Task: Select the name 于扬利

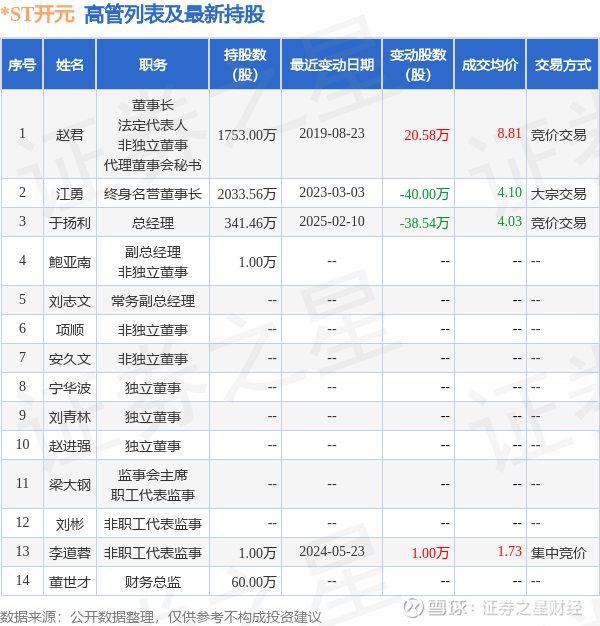Action: (x=69, y=223)
